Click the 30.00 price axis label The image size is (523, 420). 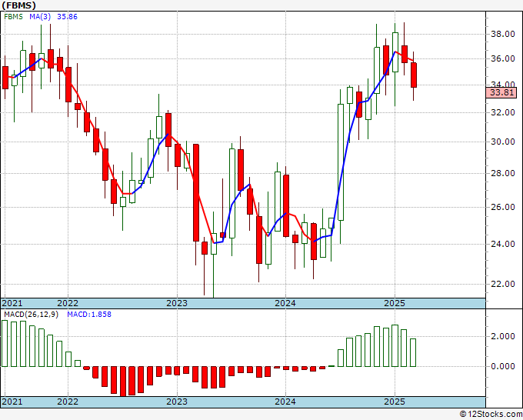coord(502,142)
